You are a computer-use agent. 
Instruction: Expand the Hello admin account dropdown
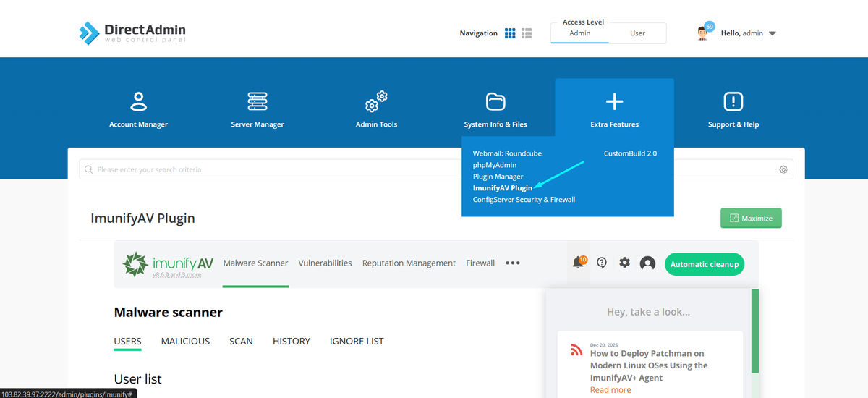click(773, 33)
